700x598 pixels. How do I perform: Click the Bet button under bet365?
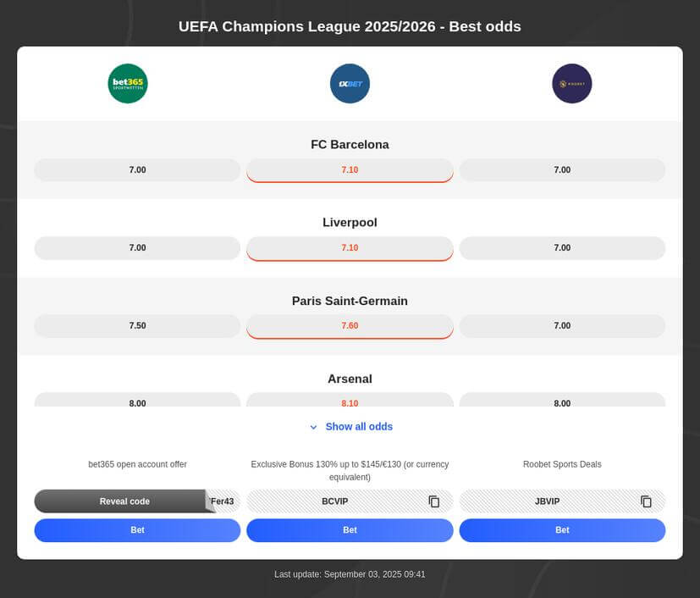click(x=137, y=530)
